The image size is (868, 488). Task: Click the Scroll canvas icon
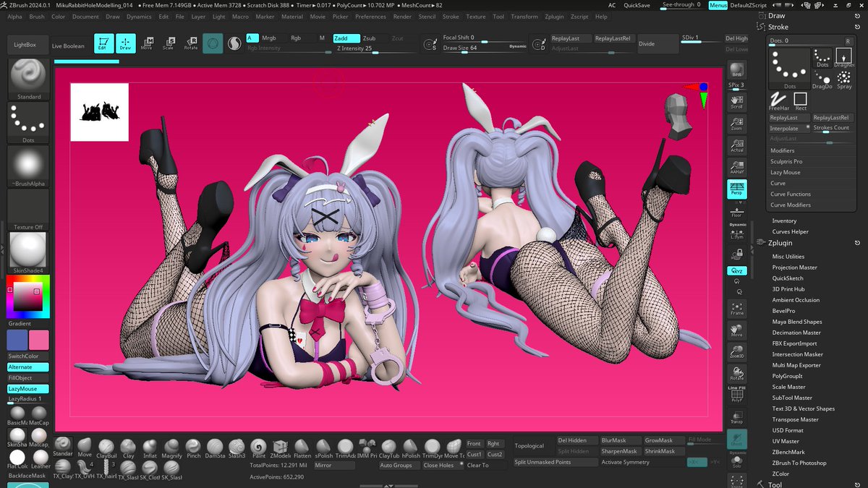point(737,100)
